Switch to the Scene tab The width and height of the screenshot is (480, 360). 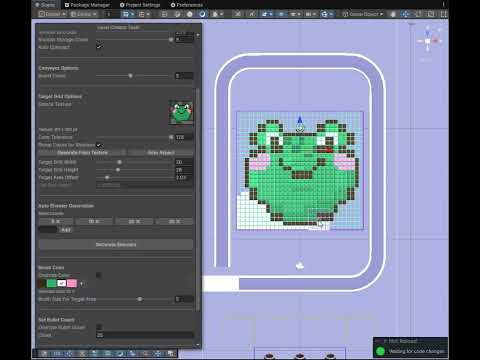(45, 5)
